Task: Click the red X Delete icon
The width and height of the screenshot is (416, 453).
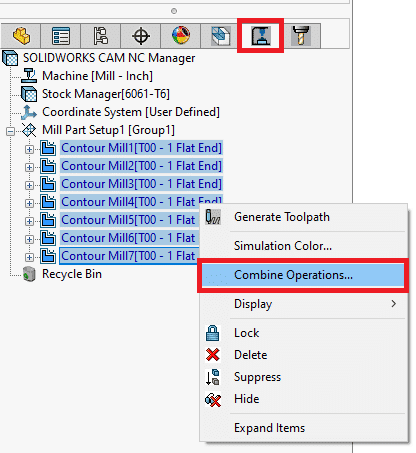Action: coord(213,355)
